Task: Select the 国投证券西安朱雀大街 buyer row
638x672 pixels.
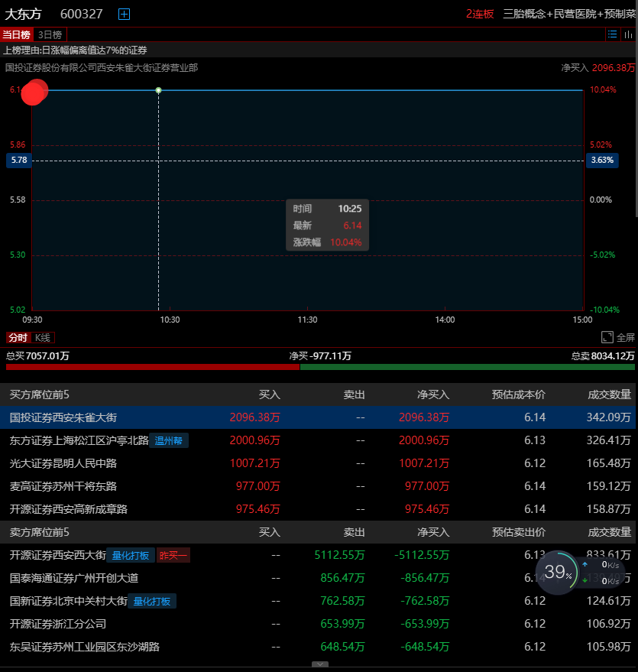Action: (x=318, y=417)
